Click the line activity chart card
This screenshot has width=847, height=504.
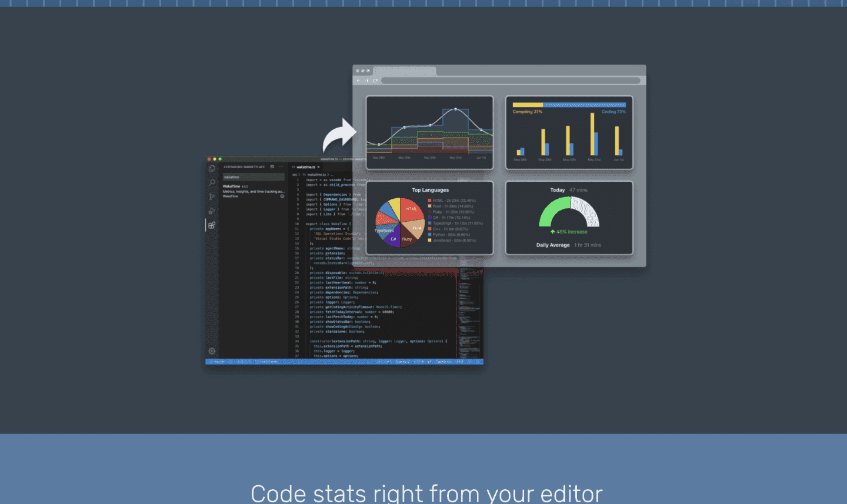[429, 132]
